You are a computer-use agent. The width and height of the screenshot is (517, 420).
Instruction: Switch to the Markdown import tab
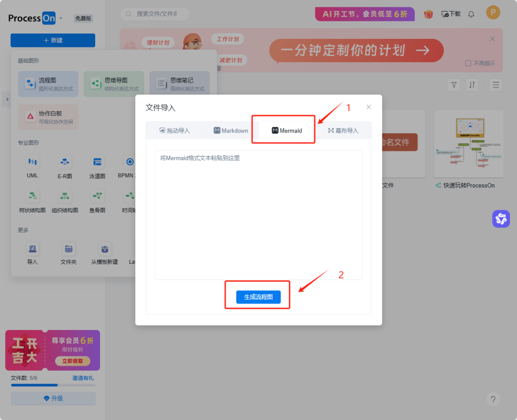(231, 130)
